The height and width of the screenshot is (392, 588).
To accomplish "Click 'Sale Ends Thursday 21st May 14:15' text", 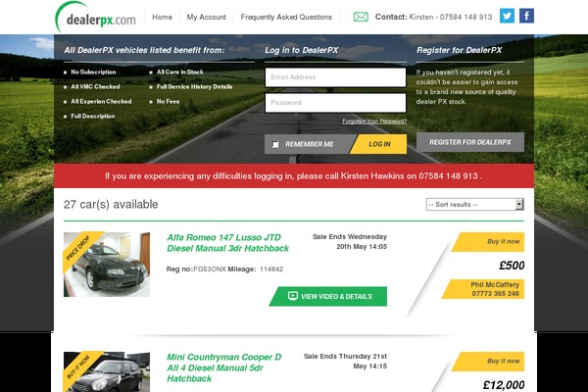I will [x=345, y=362].
